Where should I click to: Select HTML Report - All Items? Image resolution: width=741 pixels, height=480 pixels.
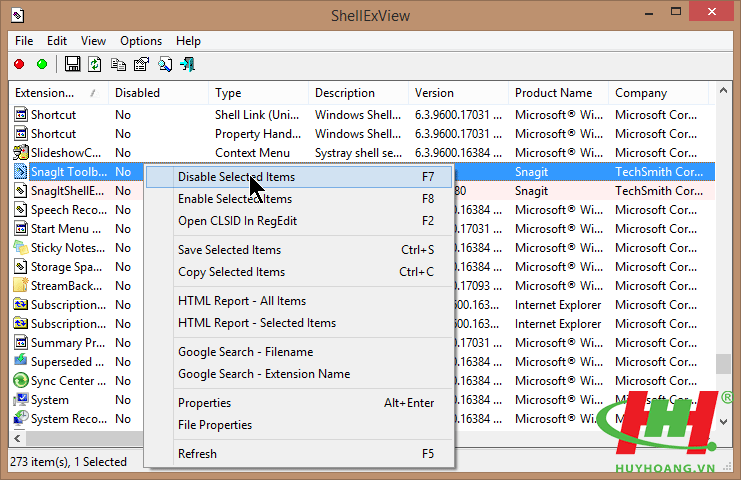click(x=299, y=301)
